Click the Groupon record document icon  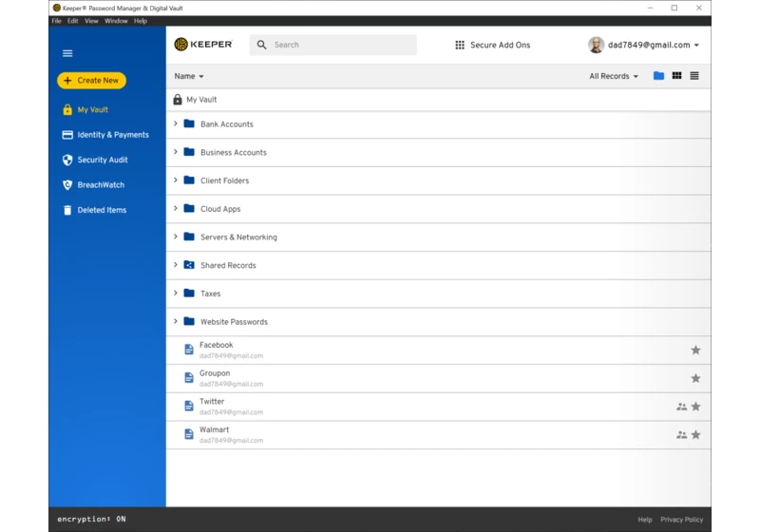coord(189,377)
